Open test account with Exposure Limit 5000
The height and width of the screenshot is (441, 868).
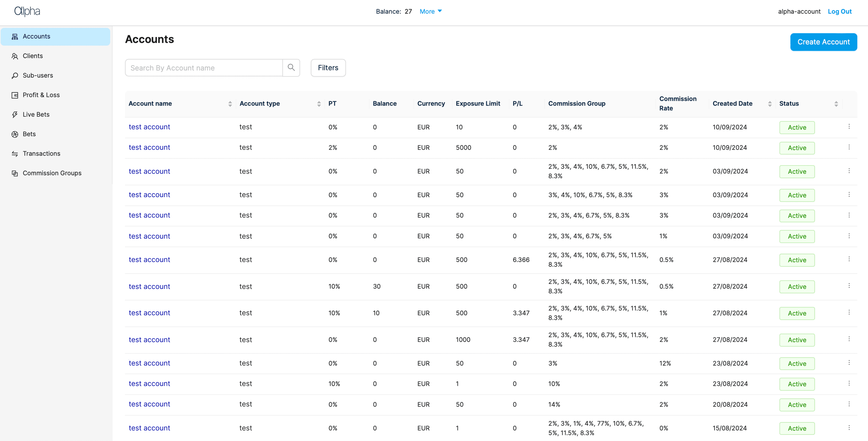point(149,147)
